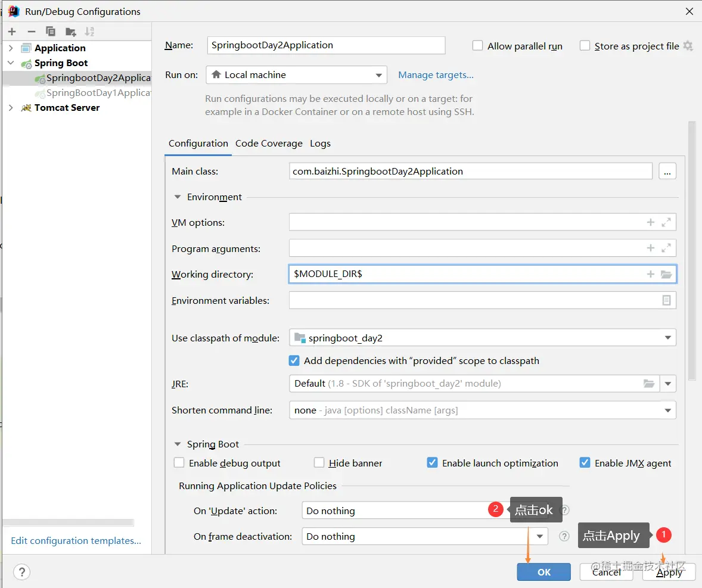Enable debug output checkbox
This screenshot has height=588, width=702.
pyautogui.click(x=179, y=463)
